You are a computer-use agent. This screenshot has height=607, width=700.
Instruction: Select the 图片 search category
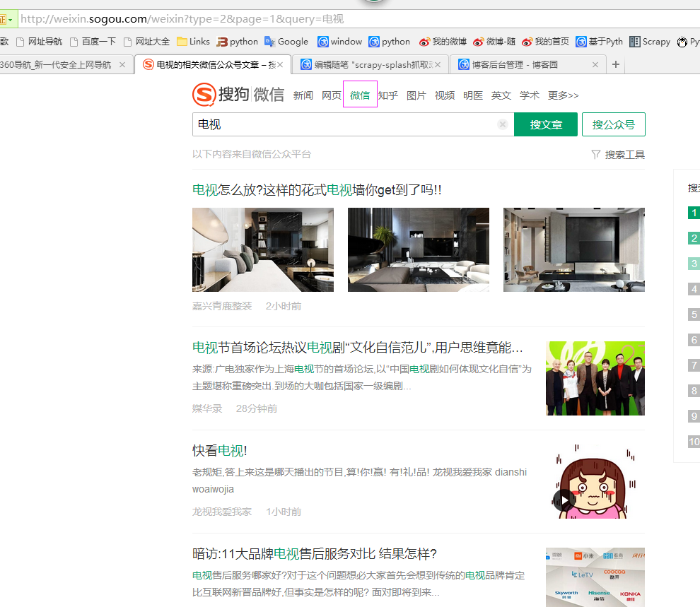click(416, 95)
